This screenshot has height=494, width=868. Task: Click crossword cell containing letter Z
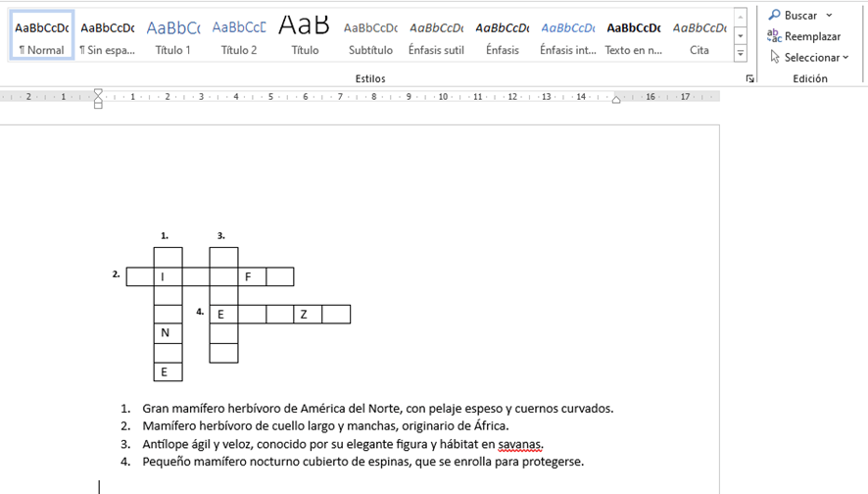(308, 314)
